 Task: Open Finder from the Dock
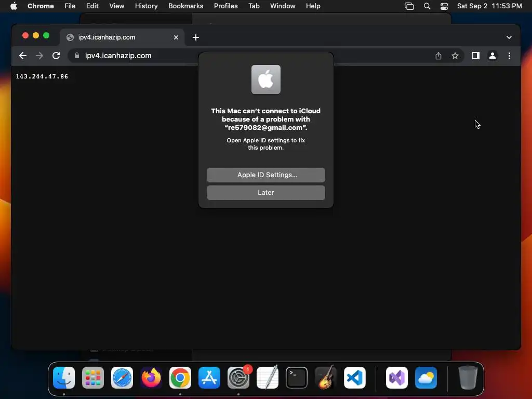click(x=64, y=378)
